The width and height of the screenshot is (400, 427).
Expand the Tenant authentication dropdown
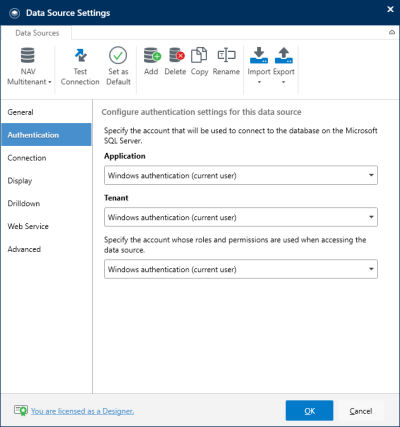pyautogui.click(x=241, y=217)
